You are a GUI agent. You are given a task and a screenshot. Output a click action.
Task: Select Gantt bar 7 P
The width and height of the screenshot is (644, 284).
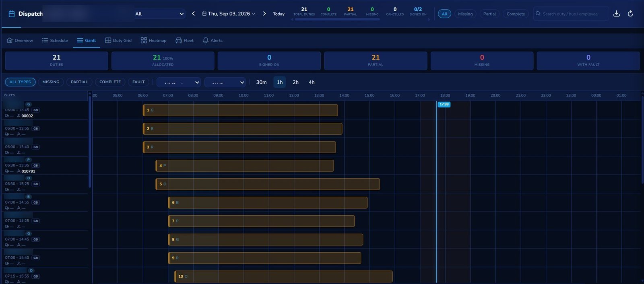pyautogui.click(x=261, y=221)
